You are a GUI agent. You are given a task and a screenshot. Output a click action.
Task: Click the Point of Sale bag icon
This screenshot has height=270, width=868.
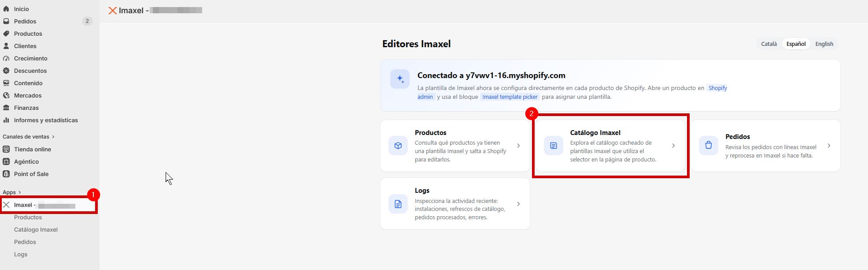(x=6, y=174)
